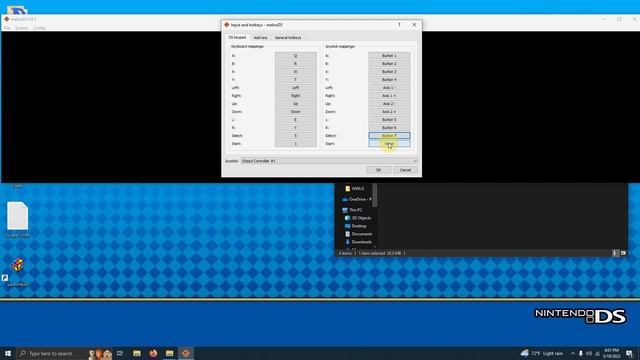640x360 pixels.
Task: Remap joystick R set to Button 6
Action: point(389,127)
